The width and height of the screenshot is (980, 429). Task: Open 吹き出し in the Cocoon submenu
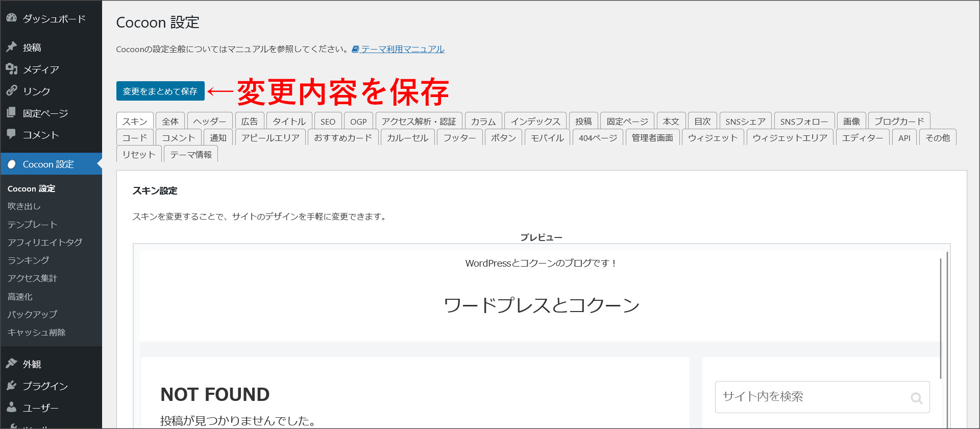pyautogui.click(x=24, y=206)
